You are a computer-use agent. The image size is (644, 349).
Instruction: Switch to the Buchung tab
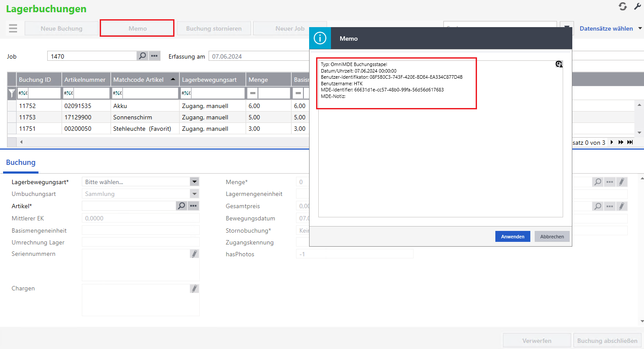[21, 162]
